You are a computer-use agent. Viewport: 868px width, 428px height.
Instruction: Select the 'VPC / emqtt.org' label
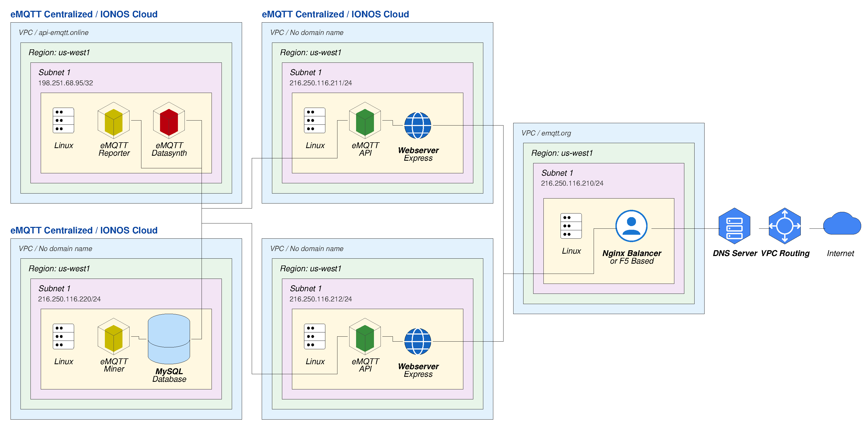[x=546, y=133]
